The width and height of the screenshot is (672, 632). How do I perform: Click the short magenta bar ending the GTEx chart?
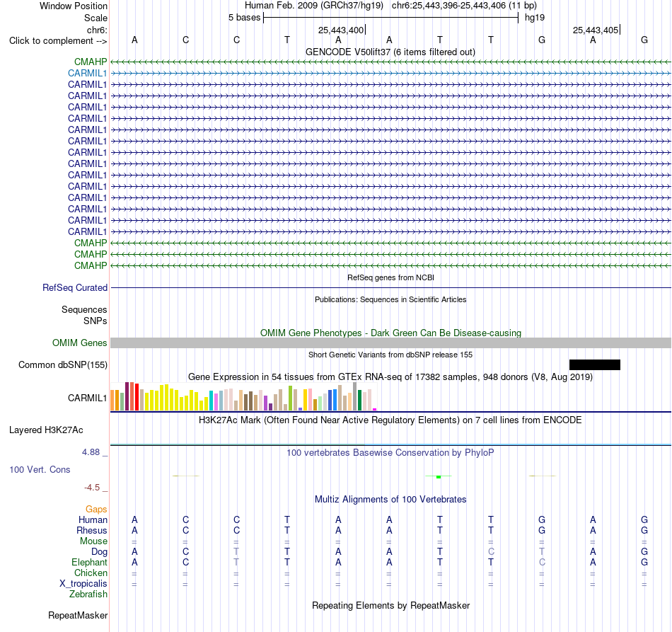(375, 410)
